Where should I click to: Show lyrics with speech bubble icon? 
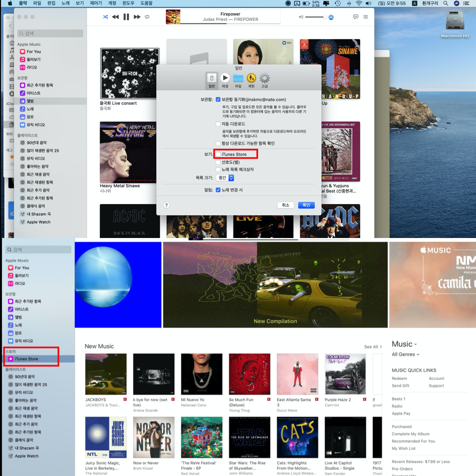click(356, 17)
